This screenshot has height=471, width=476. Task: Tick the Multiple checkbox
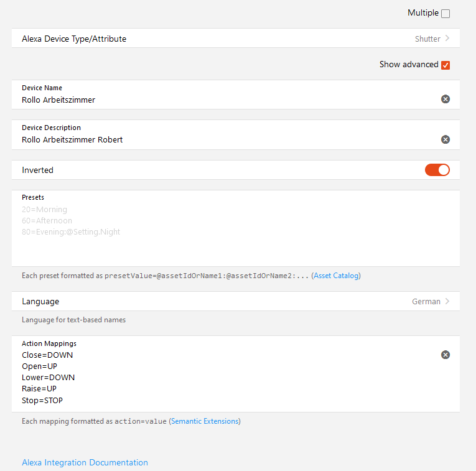446,14
